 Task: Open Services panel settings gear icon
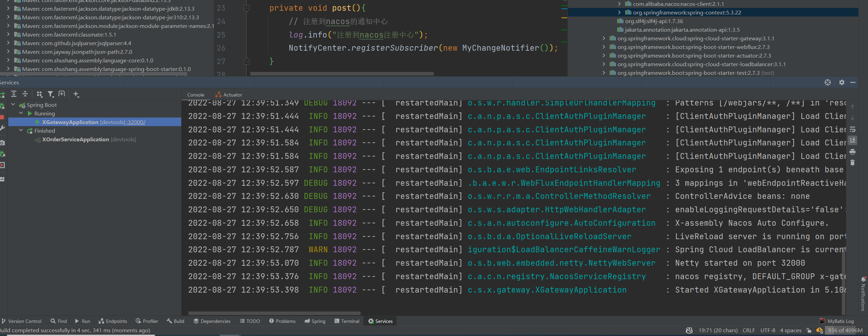(x=841, y=82)
